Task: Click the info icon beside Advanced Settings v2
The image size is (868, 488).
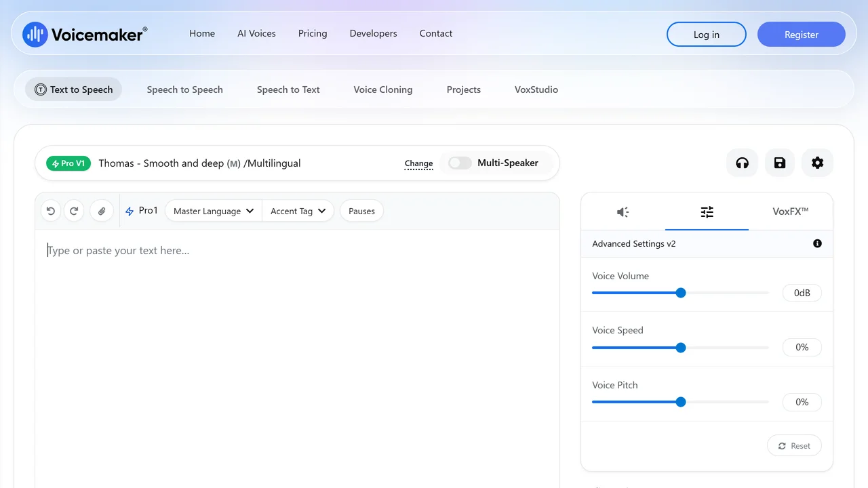Action: click(x=817, y=243)
